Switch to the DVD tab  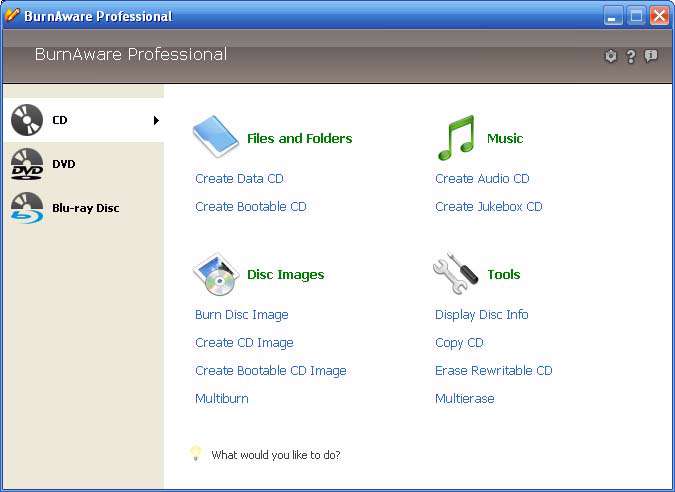point(84,164)
